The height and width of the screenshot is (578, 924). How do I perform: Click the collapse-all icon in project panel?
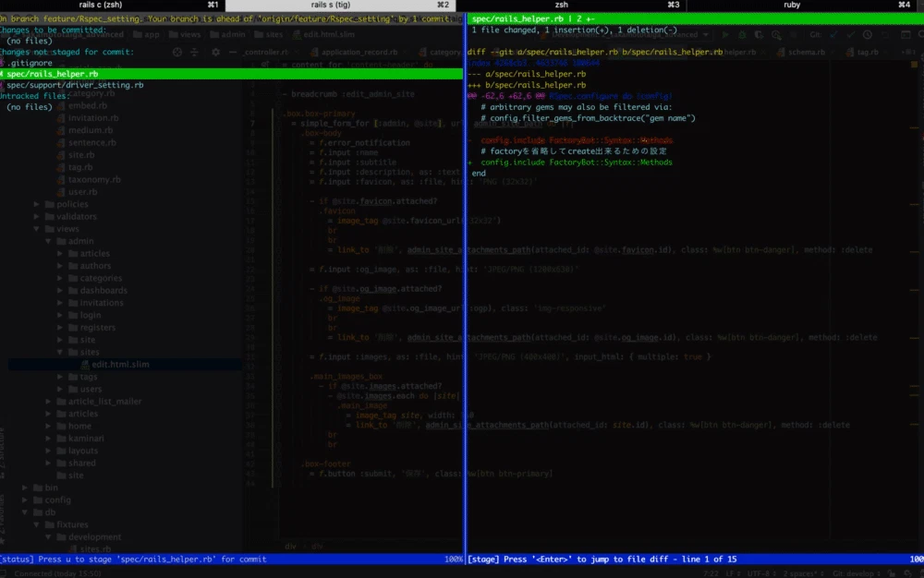pos(194,52)
